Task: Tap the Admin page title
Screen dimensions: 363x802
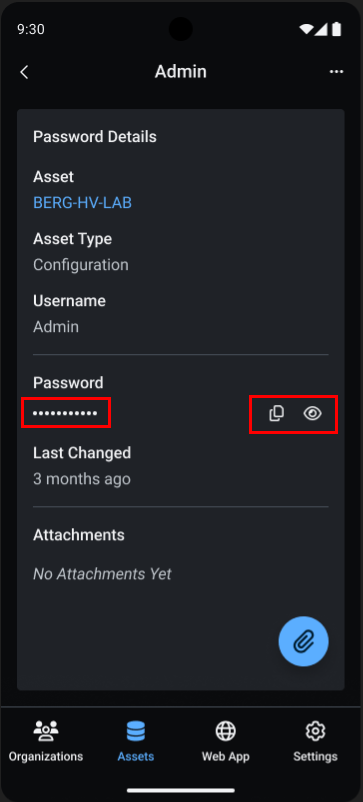Action: (180, 72)
